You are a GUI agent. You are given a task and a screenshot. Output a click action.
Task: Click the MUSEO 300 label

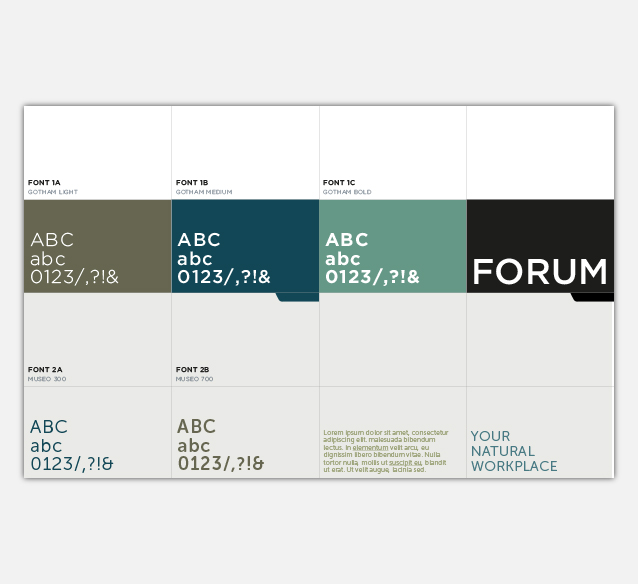tap(47, 379)
